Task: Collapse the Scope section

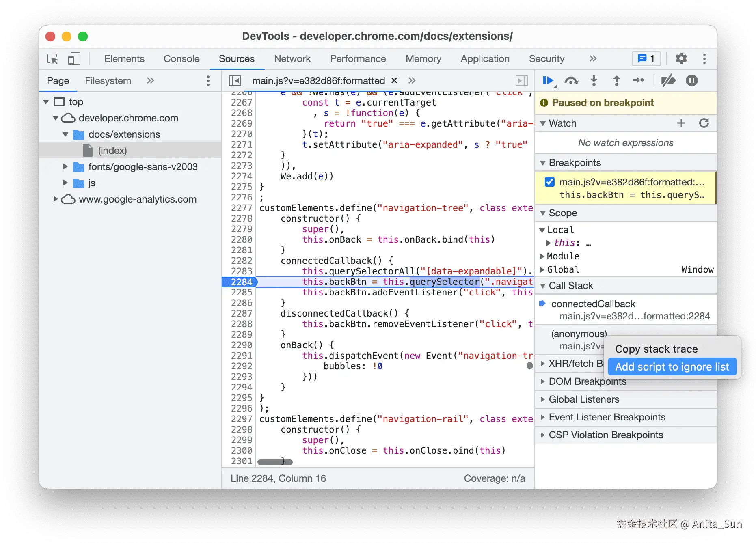Action: click(x=543, y=213)
